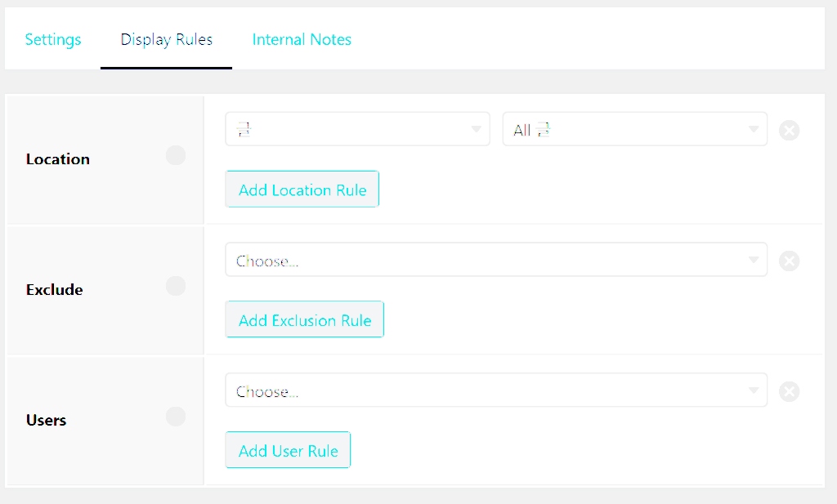This screenshot has height=504, width=837.
Task: Click the help icon beside Users
Action: (x=176, y=417)
